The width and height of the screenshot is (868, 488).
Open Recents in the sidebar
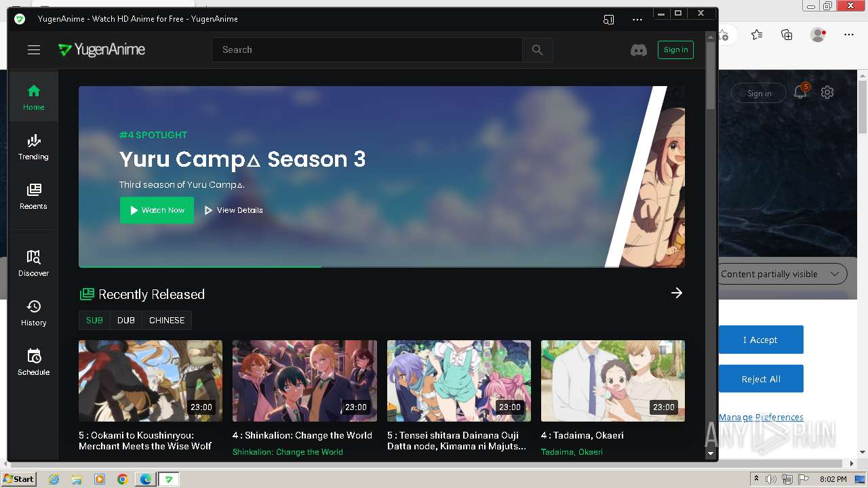point(33,196)
